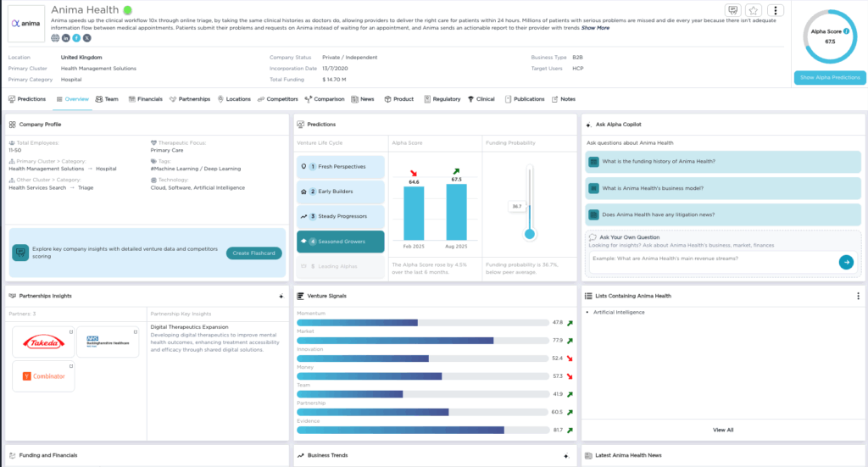Open the Locations tab

coord(234,99)
